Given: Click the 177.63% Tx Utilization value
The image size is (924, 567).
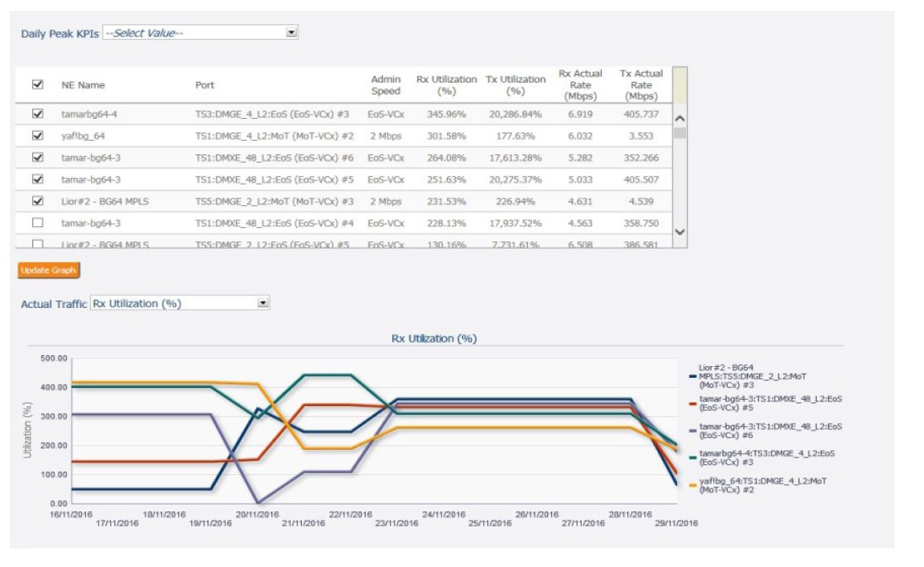Looking at the screenshot, I should [x=516, y=136].
